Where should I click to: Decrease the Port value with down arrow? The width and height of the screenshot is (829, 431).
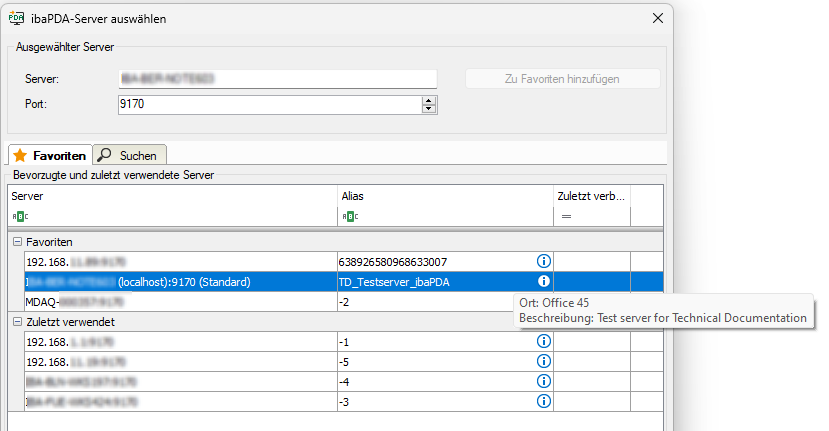[429, 108]
